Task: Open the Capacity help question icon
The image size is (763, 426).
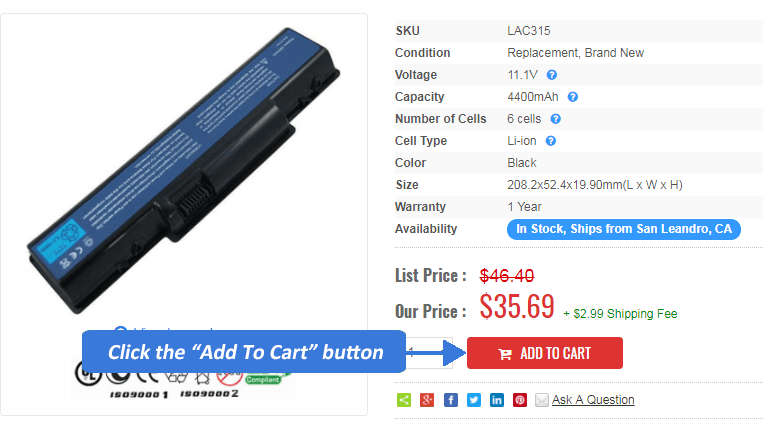Action: (573, 97)
